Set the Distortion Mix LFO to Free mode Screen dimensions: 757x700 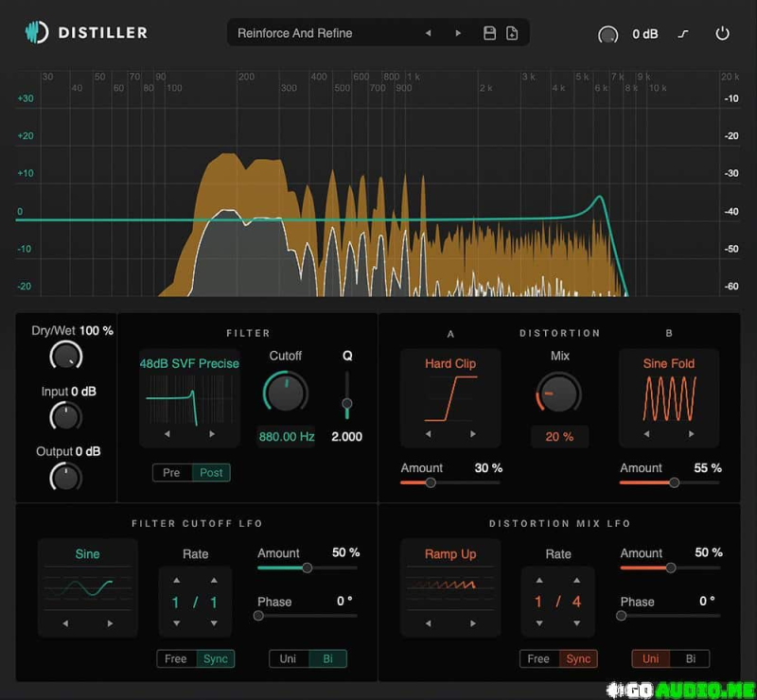tap(537, 658)
